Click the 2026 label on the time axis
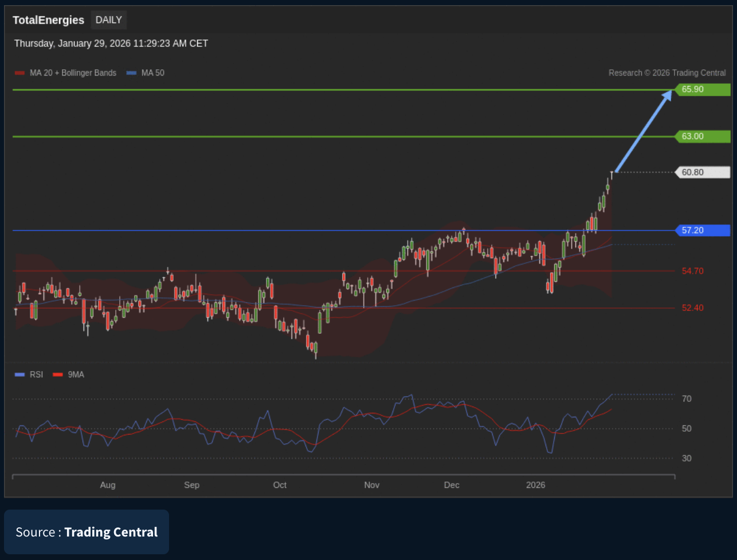Screen dimensions: 737x560 coord(536,485)
